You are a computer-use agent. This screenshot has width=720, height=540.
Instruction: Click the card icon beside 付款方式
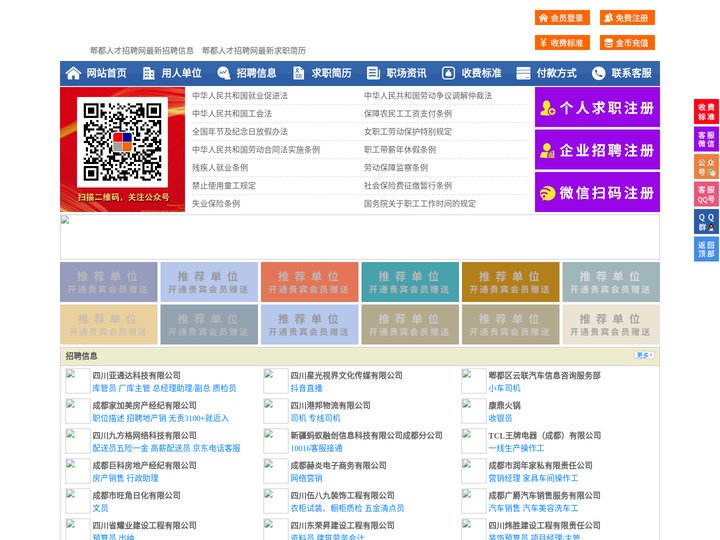click(523, 73)
